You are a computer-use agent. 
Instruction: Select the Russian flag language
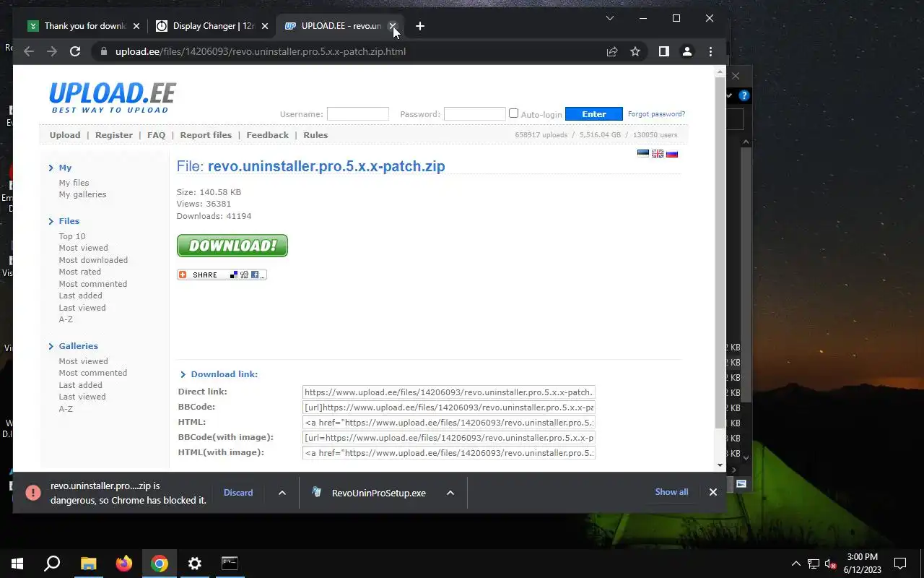pyautogui.click(x=672, y=153)
